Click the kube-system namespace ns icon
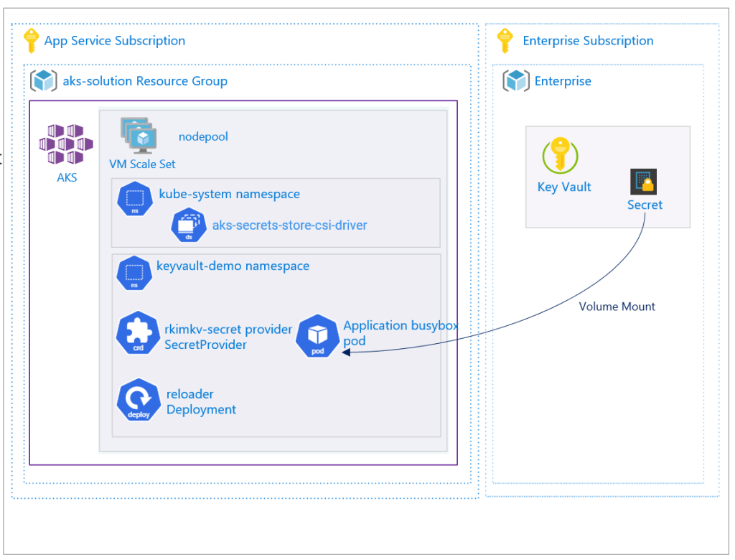The height and width of the screenshot is (560, 735). [x=134, y=199]
